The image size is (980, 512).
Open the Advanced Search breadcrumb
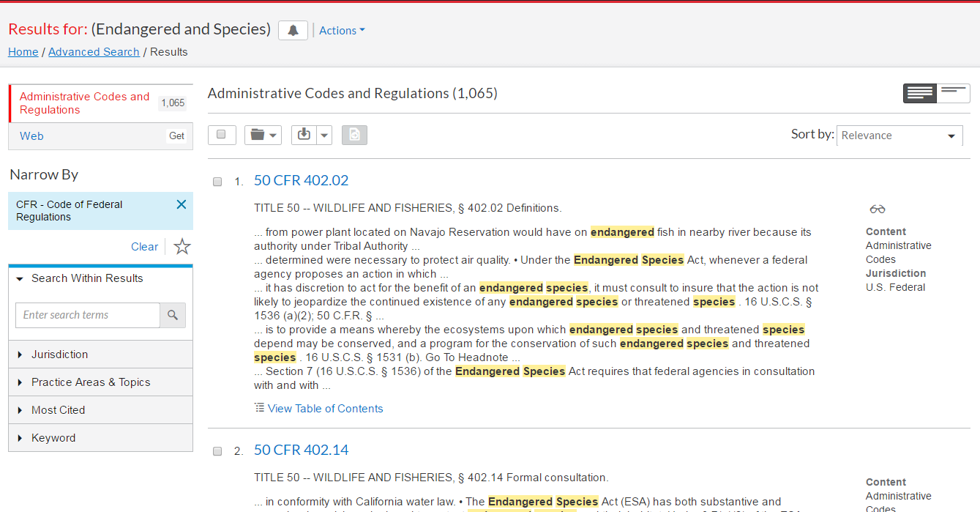(94, 51)
